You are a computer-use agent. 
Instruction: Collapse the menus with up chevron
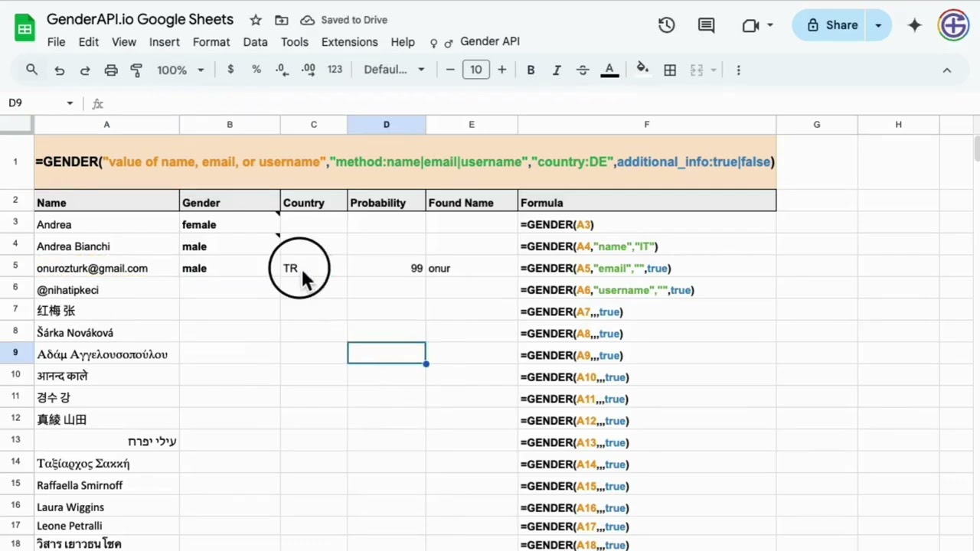point(947,70)
